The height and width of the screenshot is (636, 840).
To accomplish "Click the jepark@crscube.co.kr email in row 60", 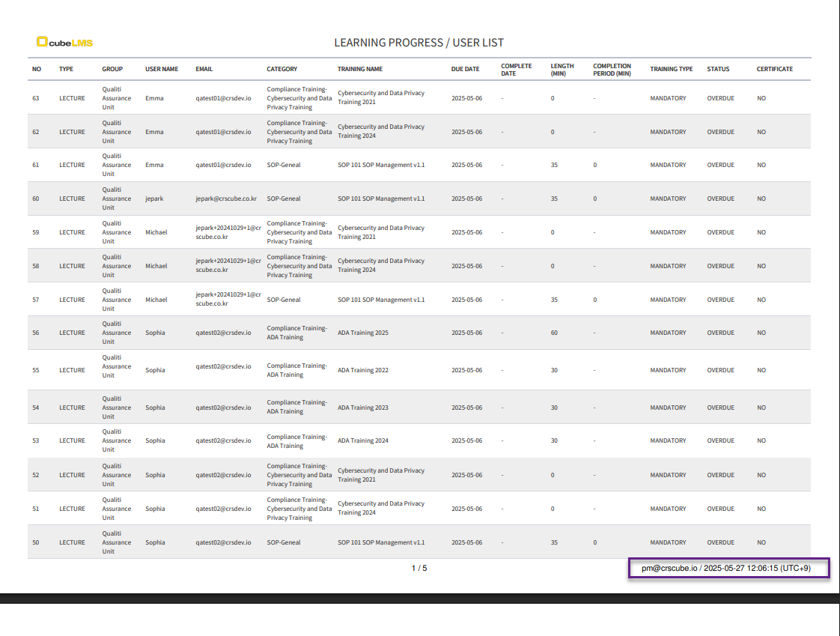I will point(226,199).
